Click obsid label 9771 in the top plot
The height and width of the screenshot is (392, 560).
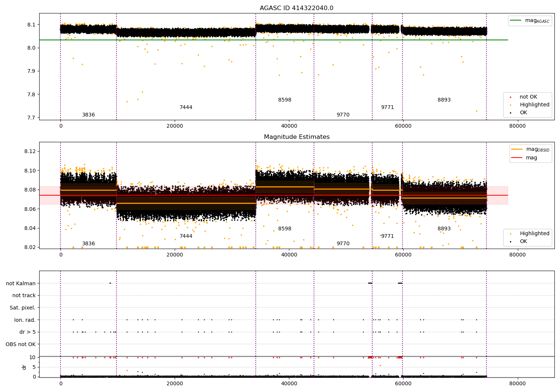[x=388, y=108]
